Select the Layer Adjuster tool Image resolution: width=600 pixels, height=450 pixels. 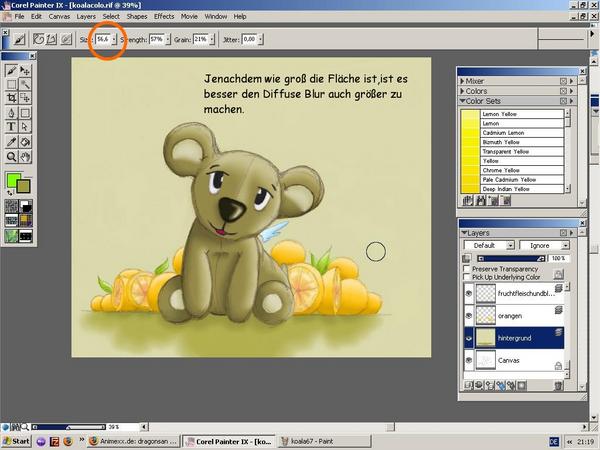25,70
